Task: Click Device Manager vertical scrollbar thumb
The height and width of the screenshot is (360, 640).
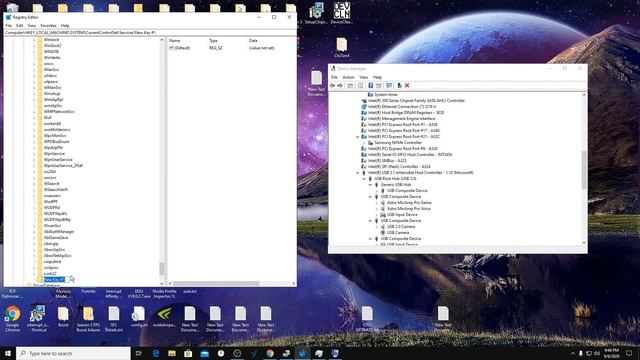Action: tap(584, 170)
